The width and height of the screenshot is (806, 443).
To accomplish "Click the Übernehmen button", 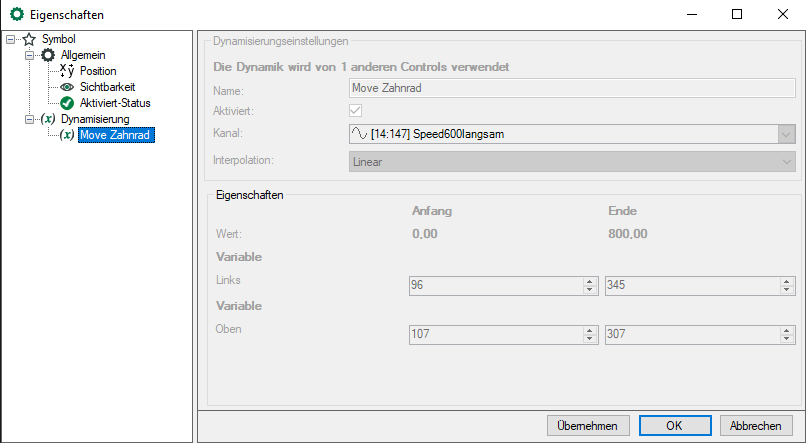I will [x=589, y=425].
